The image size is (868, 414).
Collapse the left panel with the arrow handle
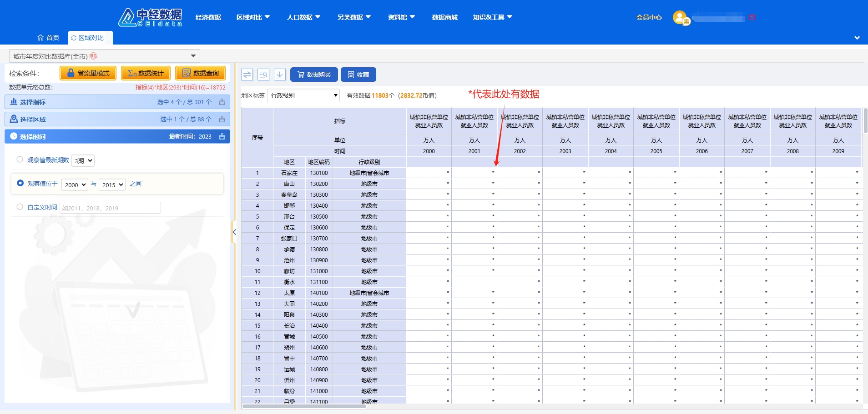click(x=234, y=232)
